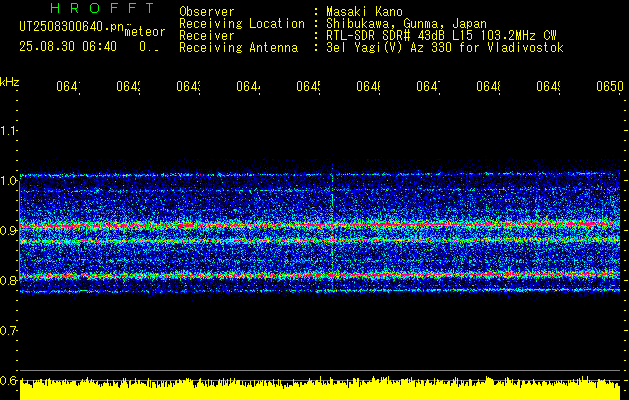Viewport: 629px width, 400px height.
Task: Select location text Shibukawa, Gunma, Japan
Action: pyautogui.click(x=406, y=24)
